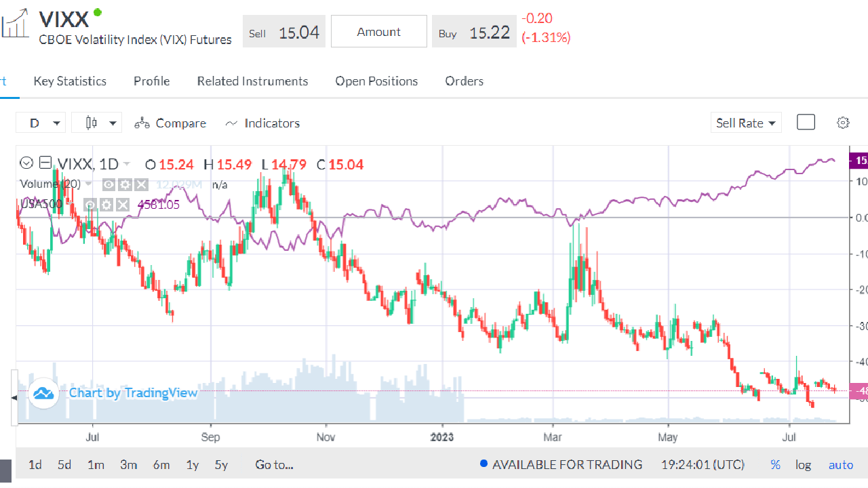Hide the Volume indicator via eye icon
868x488 pixels.
pos(109,184)
